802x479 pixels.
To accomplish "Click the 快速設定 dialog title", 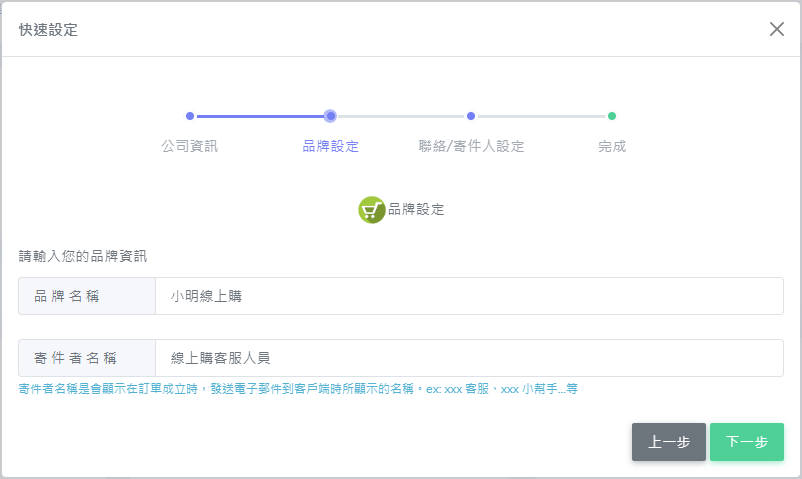I will coord(48,30).
